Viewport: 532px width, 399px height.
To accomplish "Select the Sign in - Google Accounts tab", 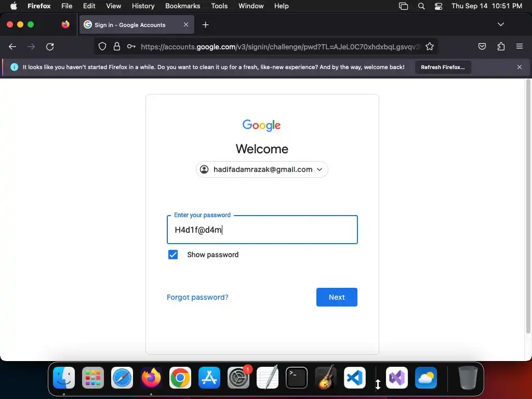I will click(x=137, y=24).
